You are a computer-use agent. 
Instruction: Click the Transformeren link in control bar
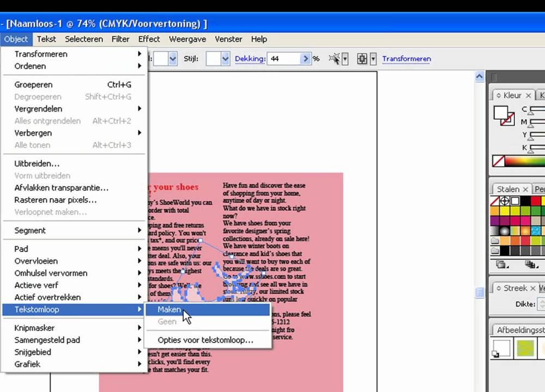pyautogui.click(x=407, y=59)
